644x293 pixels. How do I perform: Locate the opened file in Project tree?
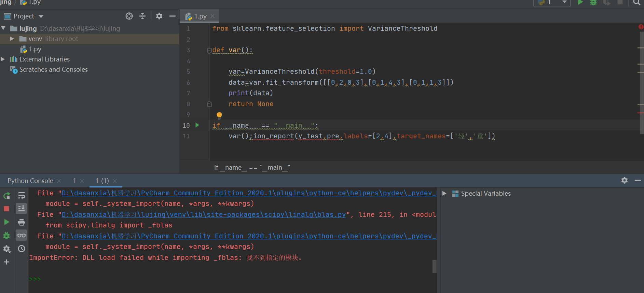(129, 16)
